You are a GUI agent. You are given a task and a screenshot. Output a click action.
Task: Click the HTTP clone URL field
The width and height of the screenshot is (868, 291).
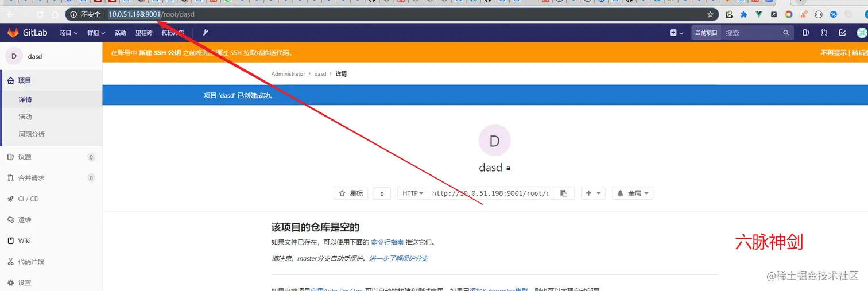pos(491,193)
